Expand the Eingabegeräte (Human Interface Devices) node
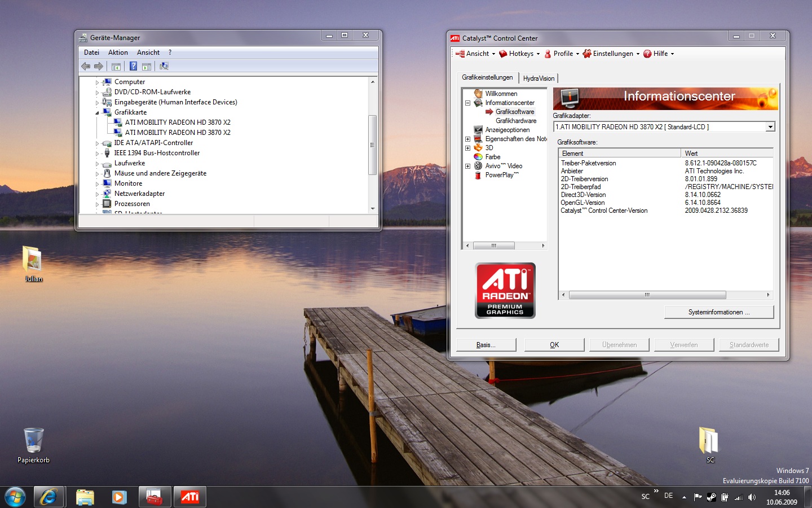Image resolution: width=812 pixels, height=508 pixels. pos(97,103)
